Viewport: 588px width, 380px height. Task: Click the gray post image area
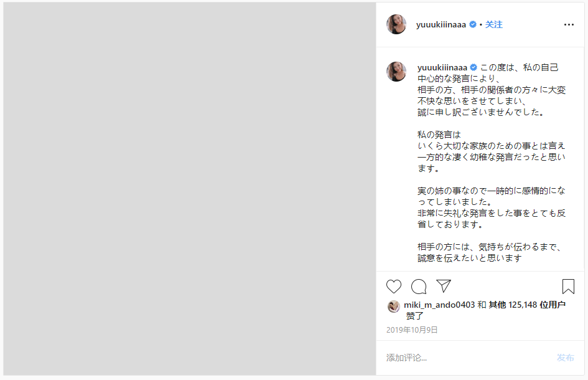point(190,189)
